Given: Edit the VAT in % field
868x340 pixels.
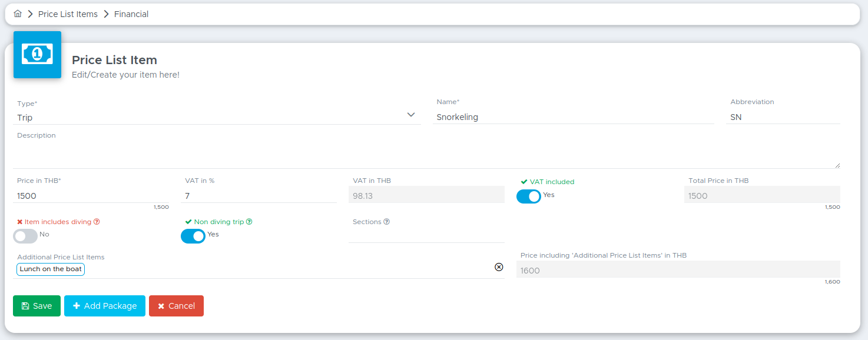Looking at the screenshot, I should (259, 195).
